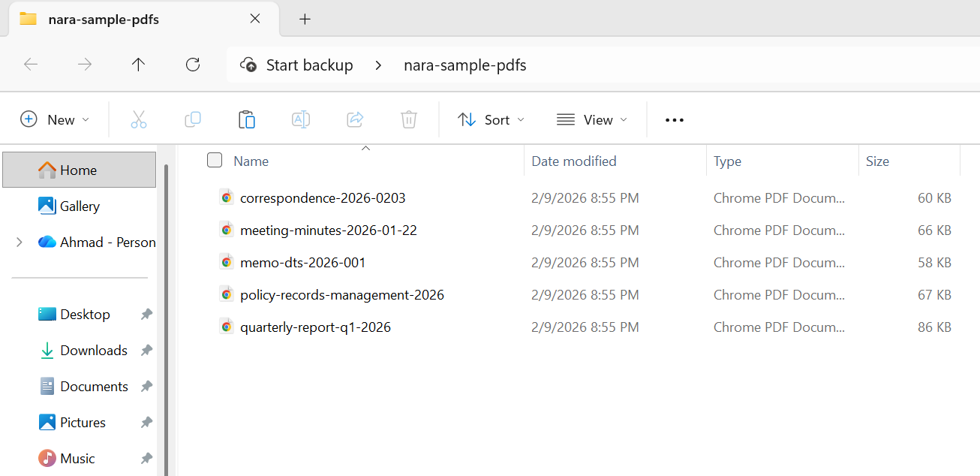The width and height of the screenshot is (980, 476).
Task: Select the Rename icon
Action: pos(300,119)
